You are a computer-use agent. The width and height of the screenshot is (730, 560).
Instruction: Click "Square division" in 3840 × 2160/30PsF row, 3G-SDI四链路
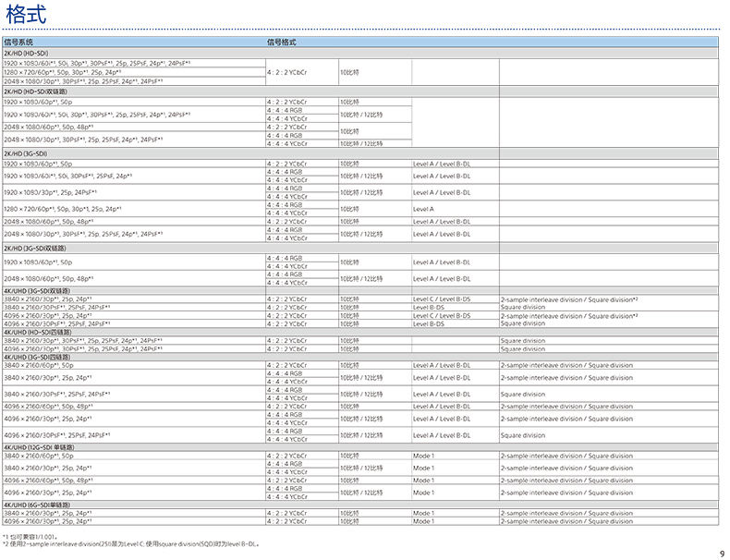click(523, 395)
